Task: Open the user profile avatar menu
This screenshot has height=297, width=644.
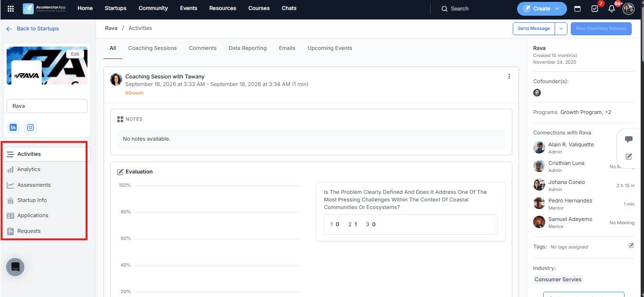Action: [628, 9]
